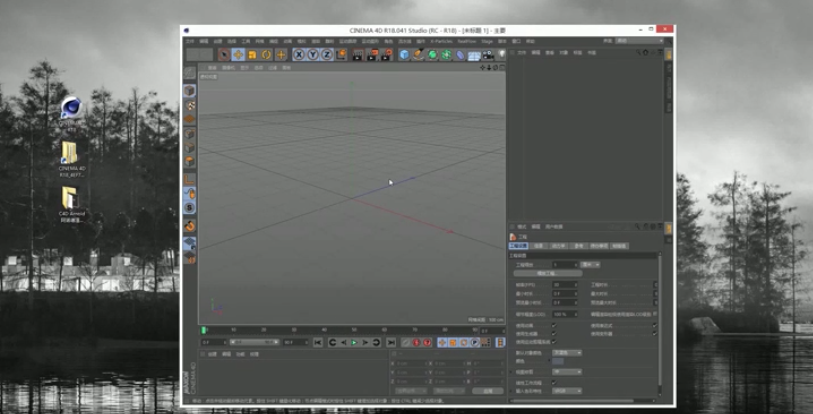
Task: Open the File menu in the menu bar
Action: [189, 41]
